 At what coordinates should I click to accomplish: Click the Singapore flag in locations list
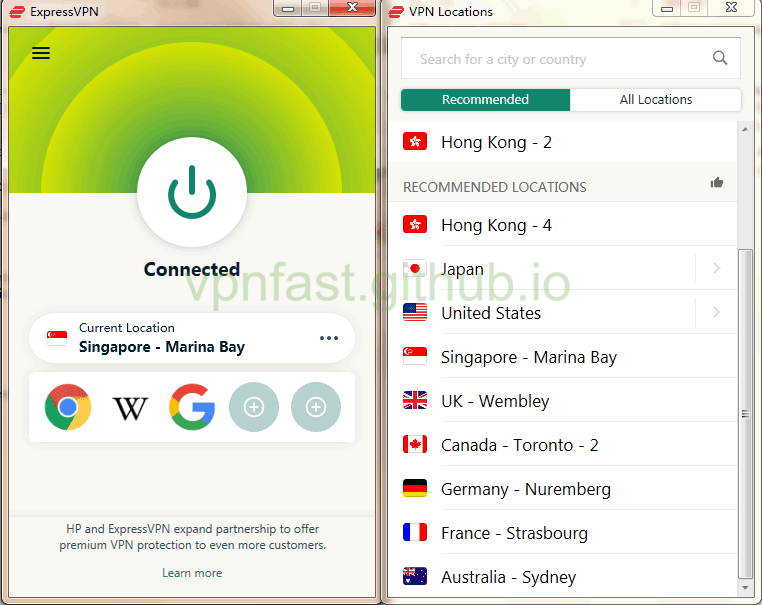click(415, 356)
